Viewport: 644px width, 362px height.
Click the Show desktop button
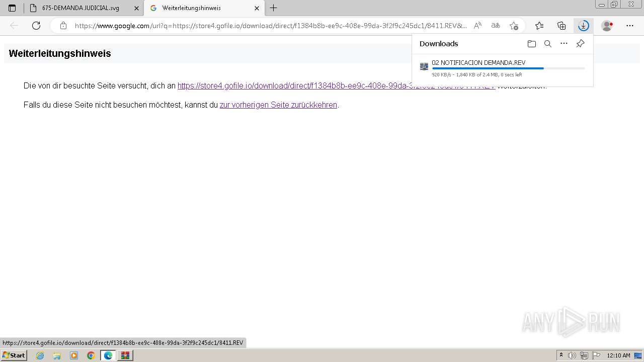click(638, 355)
